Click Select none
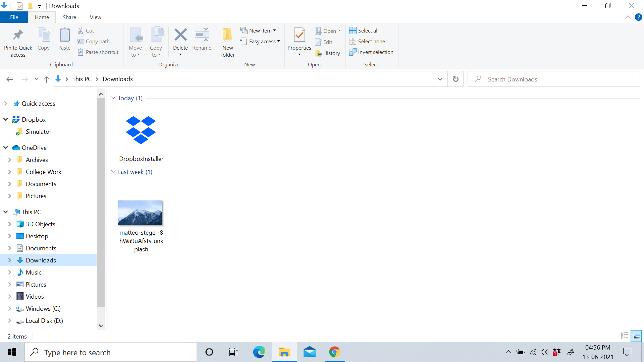Screen dimensions: 644x362 (x=367, y=41)
